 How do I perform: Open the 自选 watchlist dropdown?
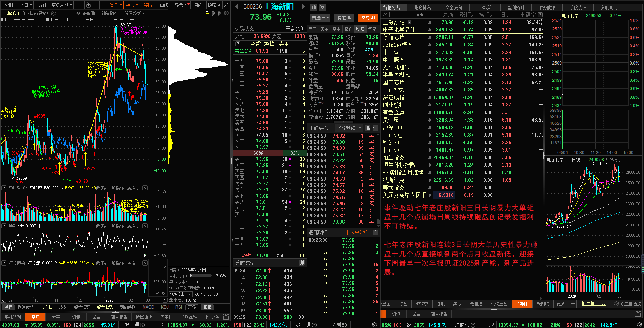[320, 18]
